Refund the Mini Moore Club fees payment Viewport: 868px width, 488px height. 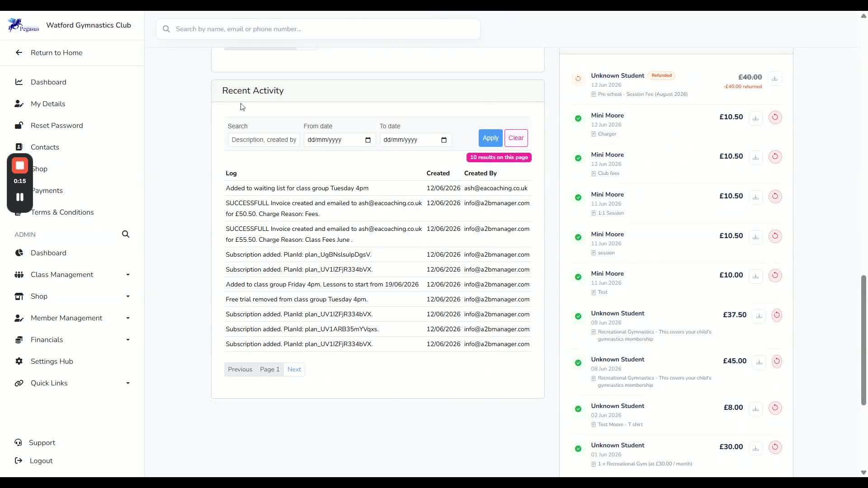click(x=775, y=157)
